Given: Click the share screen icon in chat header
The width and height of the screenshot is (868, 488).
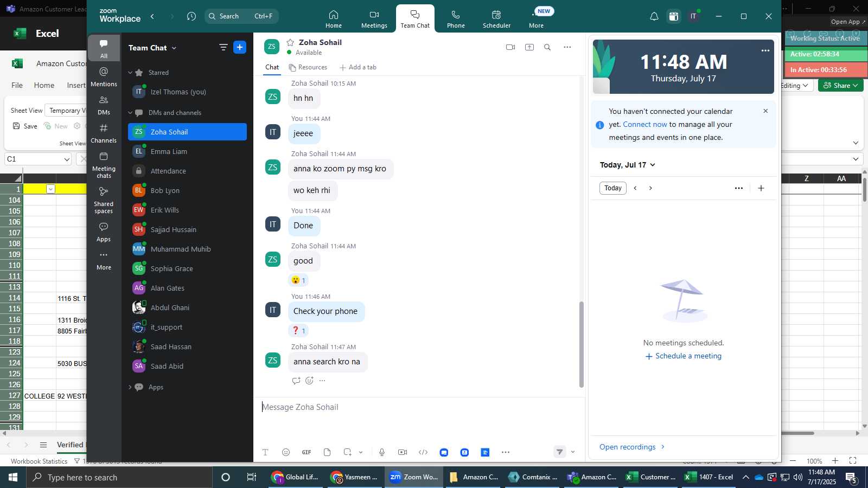Looking at the screenshot, I should pyautogui.click(x=529, y=47).
